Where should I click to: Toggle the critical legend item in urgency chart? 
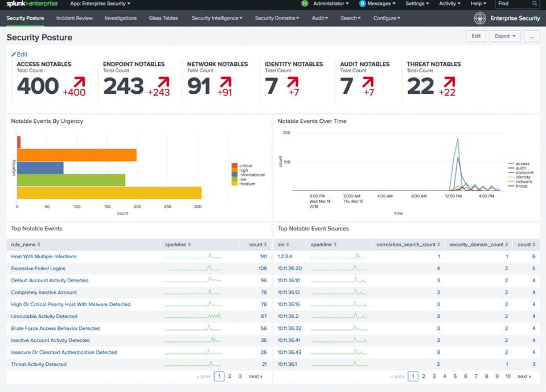coord(242,166)
